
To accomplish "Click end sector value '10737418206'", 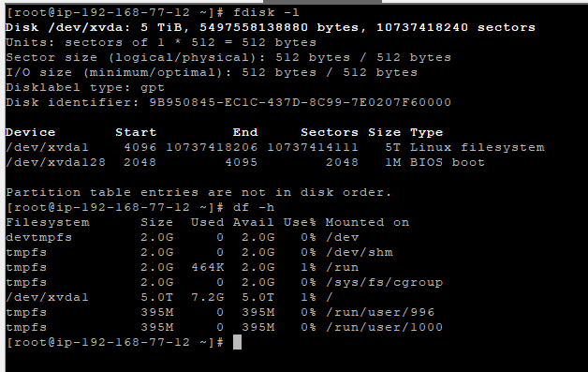I will pos(212,147).
